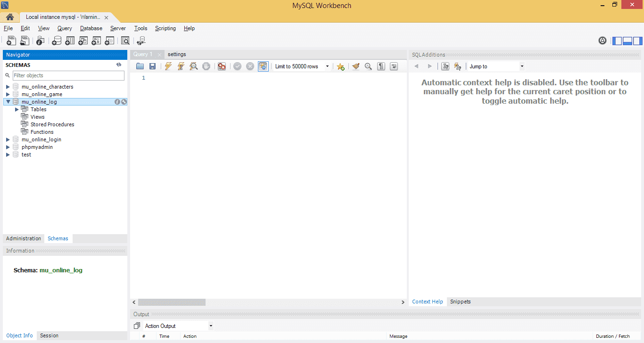The width and height of the screenshot is (644, 343).
Task: Search table data icon in main toolbar
Action: [125, 41]
